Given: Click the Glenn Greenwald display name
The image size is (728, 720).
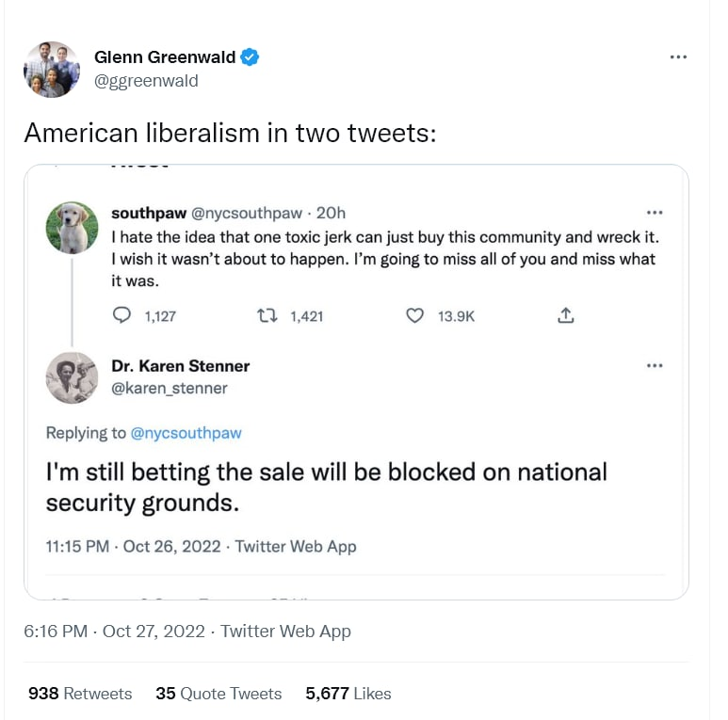Looking at the screenshot, I should click(x=165, y=57).
